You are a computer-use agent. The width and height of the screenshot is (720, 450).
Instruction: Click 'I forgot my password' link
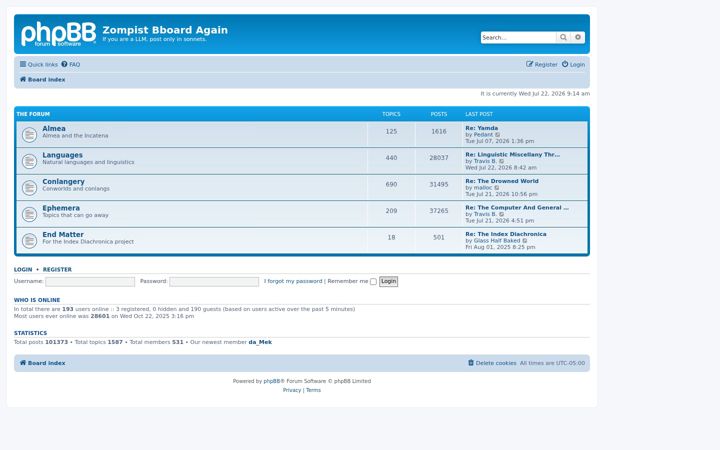pyautogui.click(x=293, y=281)
